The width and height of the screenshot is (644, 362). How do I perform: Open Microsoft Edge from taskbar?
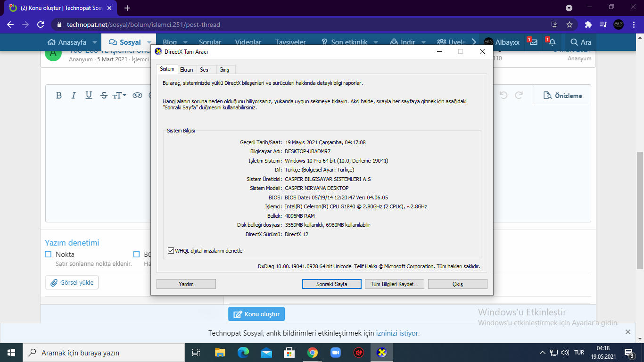point(243,353)
